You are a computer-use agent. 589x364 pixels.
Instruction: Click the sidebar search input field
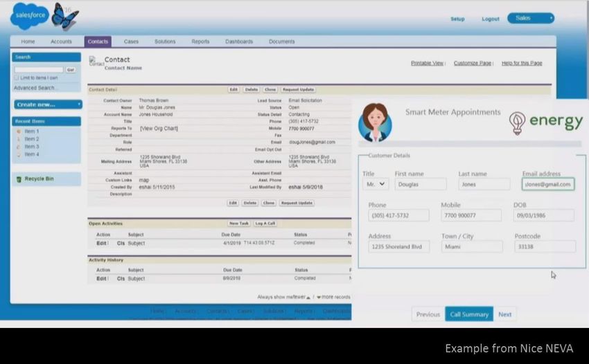(39, 70)
